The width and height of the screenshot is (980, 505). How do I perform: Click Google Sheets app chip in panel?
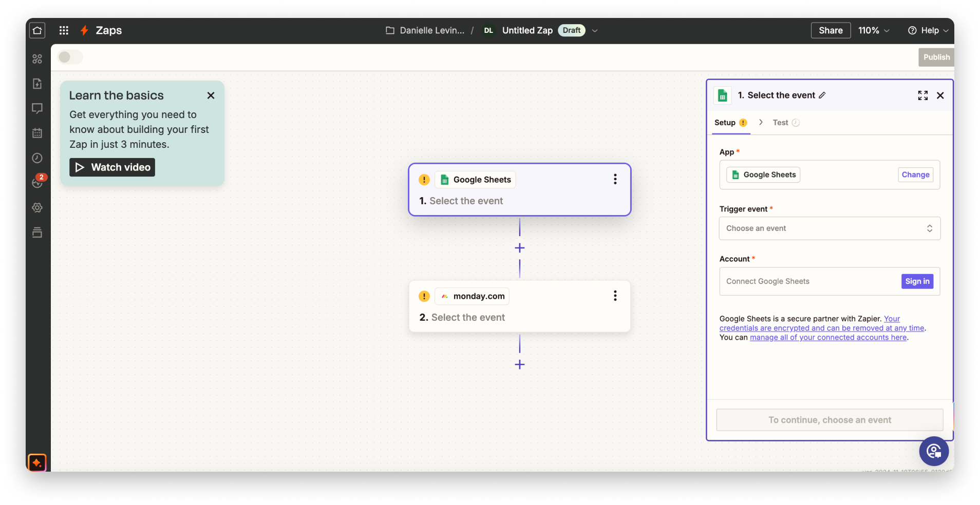763,174
